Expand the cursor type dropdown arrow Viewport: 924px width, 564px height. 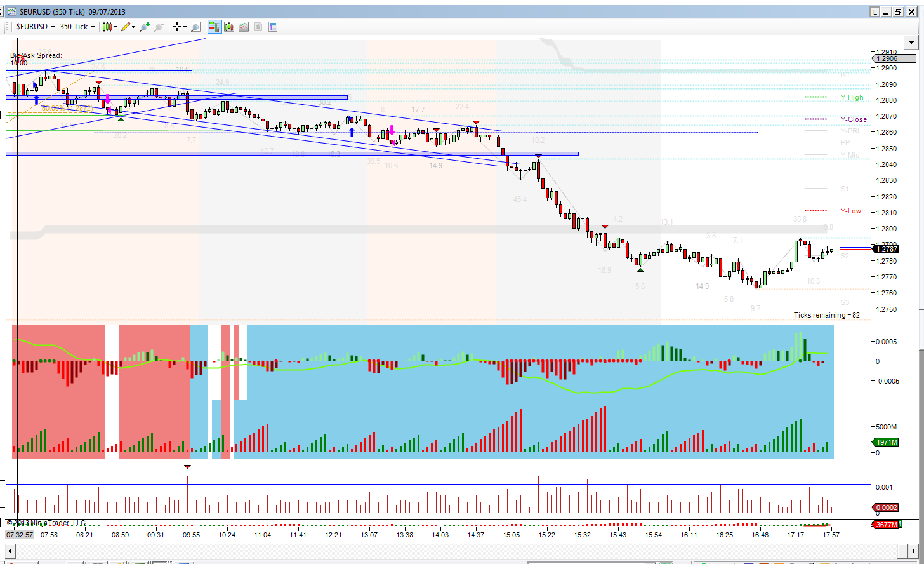coord(185,27)
